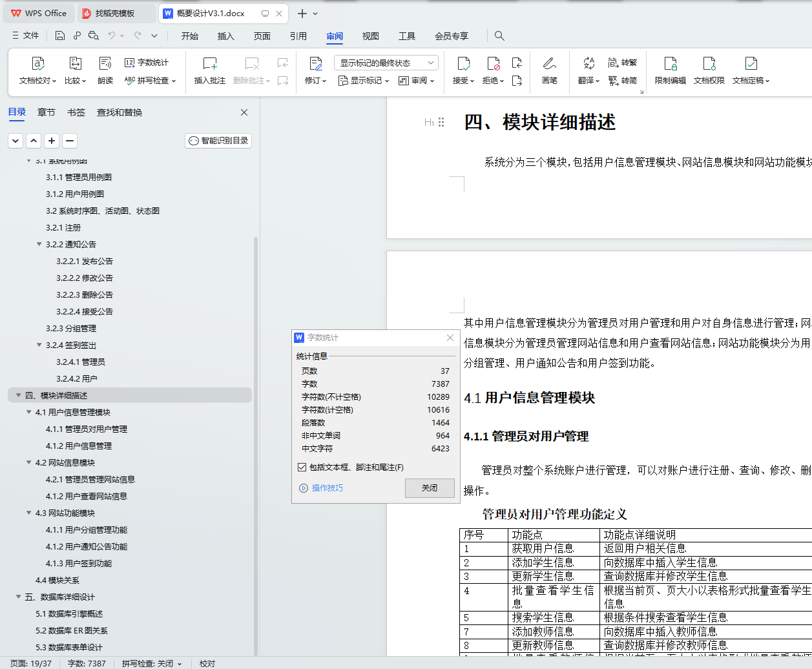Collapse 4.2 网站信息模块 node
Image resolution: width=812 pixels, height=669 pixels.
29,462
